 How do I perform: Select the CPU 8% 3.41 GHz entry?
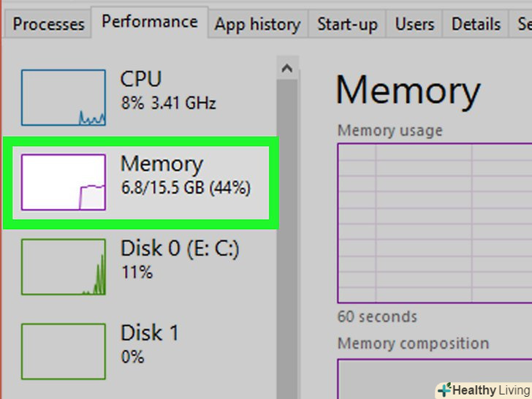tap(168, 90)
